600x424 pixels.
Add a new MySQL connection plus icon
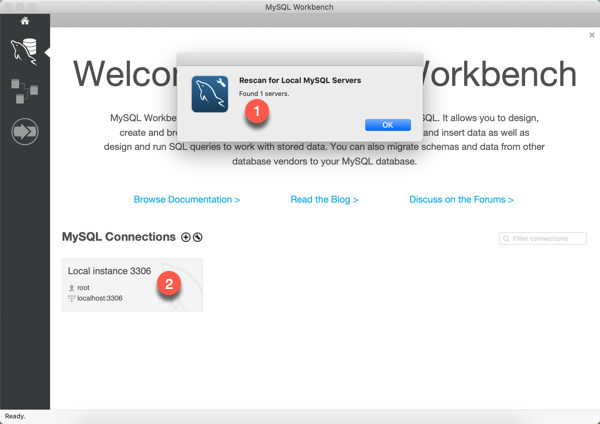pyautogui.click(x=186, y=237)
